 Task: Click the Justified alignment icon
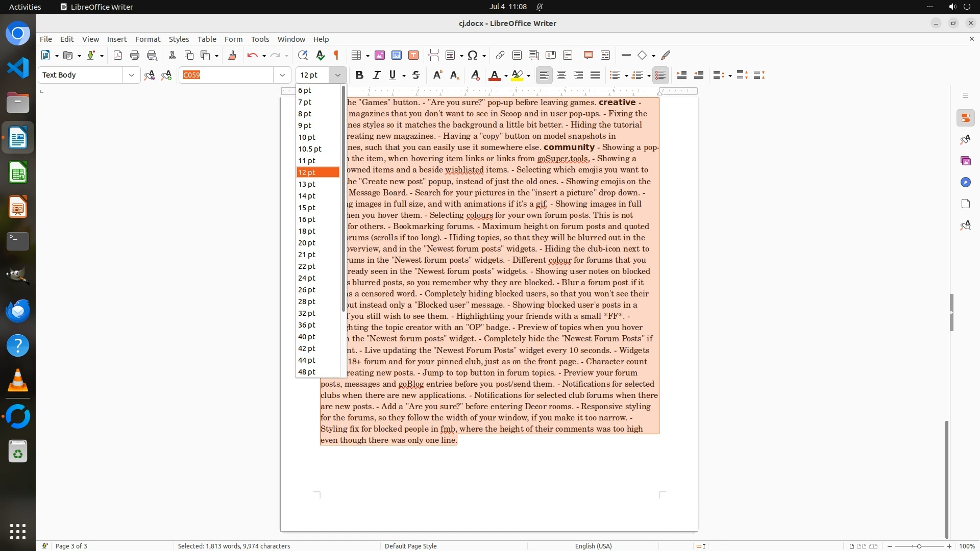pos(595,75)
